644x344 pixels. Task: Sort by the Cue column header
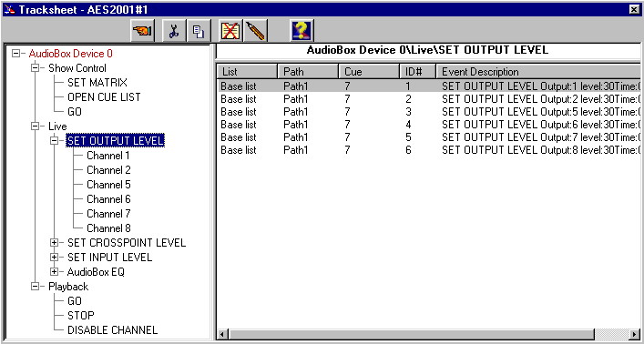tap(369, 72)
